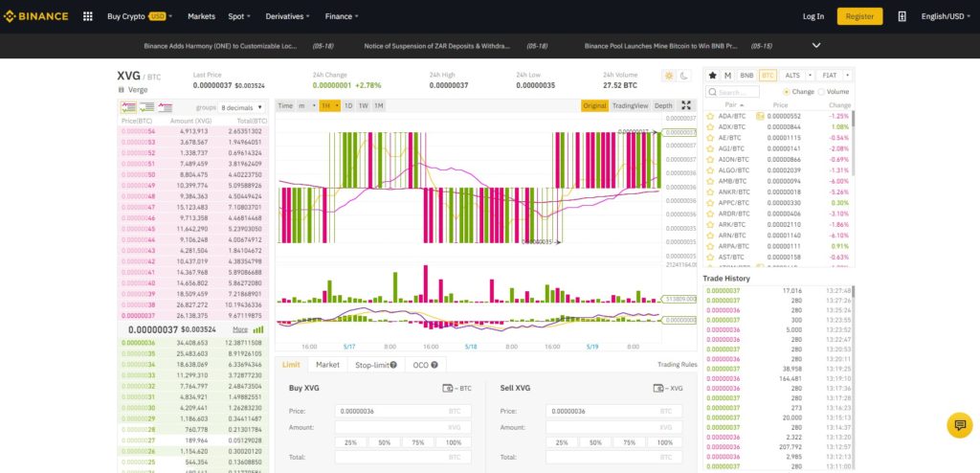Screen dimensions: 980x473
Task: Switch to the OCO order tab
Action: (425, 365)
